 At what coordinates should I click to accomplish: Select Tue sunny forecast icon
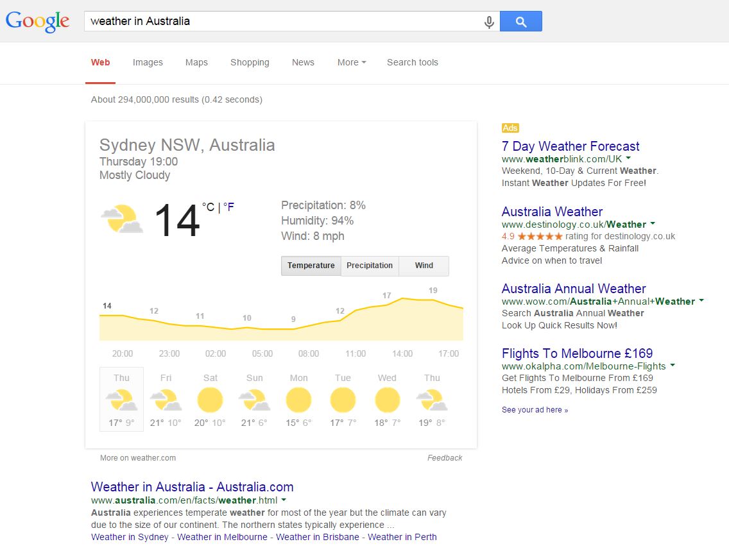coord(343,400)
